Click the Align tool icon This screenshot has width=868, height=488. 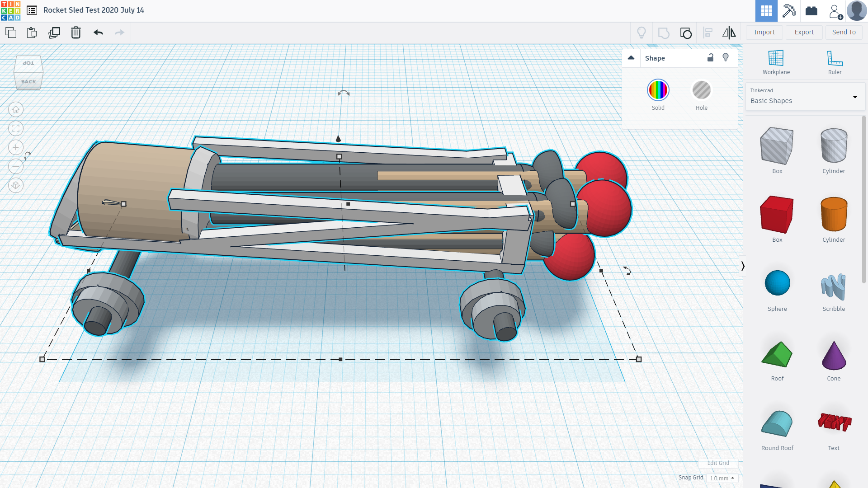coord(708,33)
